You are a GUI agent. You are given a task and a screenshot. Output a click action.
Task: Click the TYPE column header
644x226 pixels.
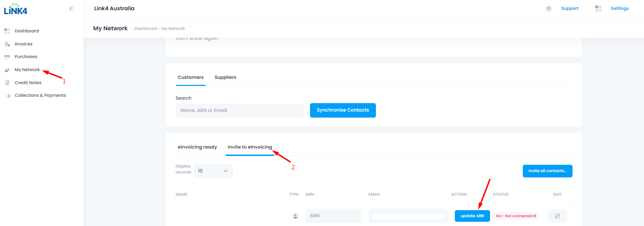tap(294, 194)
